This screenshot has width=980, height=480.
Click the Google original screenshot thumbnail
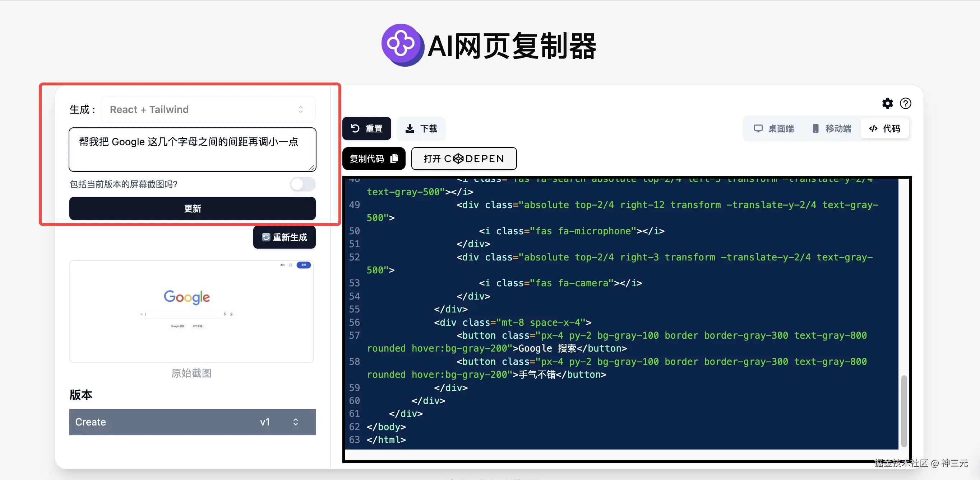point(191,311)
